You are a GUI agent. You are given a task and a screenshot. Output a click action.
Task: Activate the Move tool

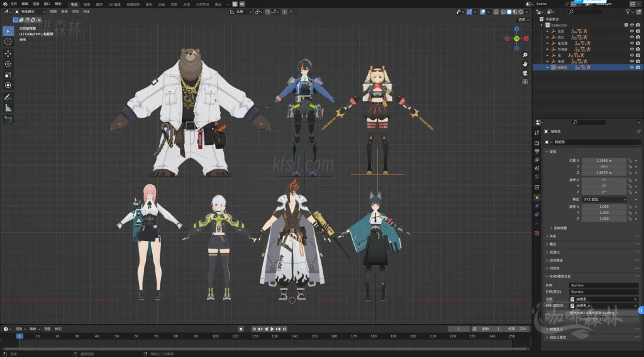(8, 54)
